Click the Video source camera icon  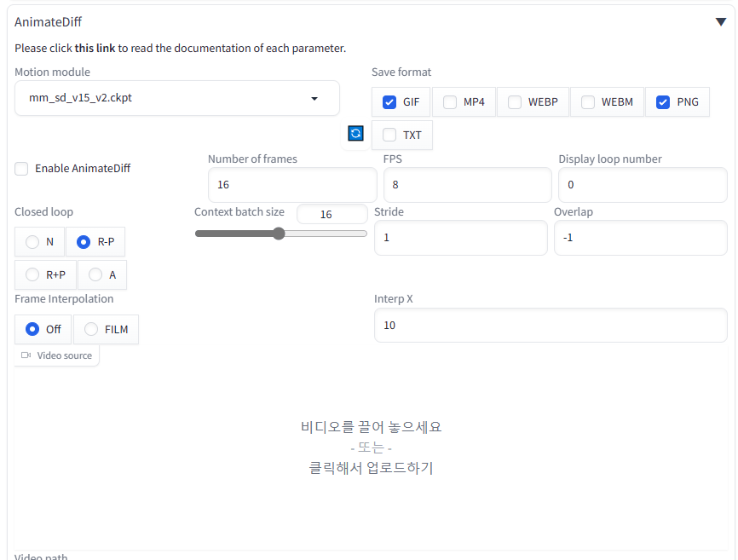coord(26,355)
